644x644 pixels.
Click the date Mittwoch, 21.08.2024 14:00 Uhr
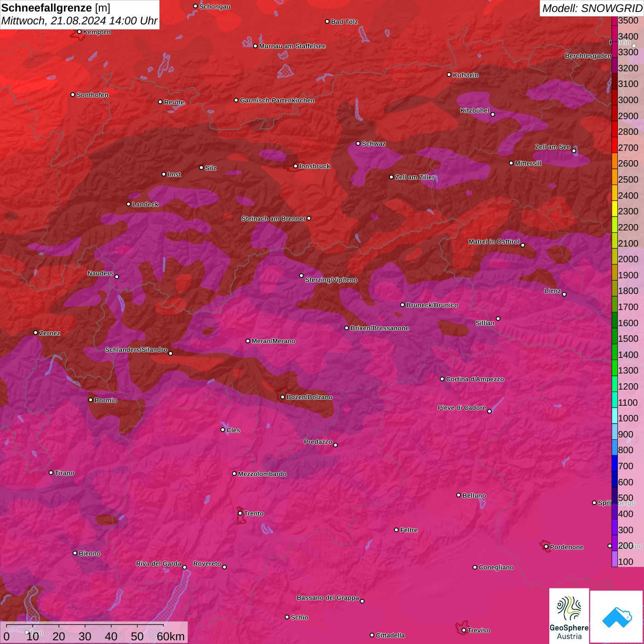79,21
